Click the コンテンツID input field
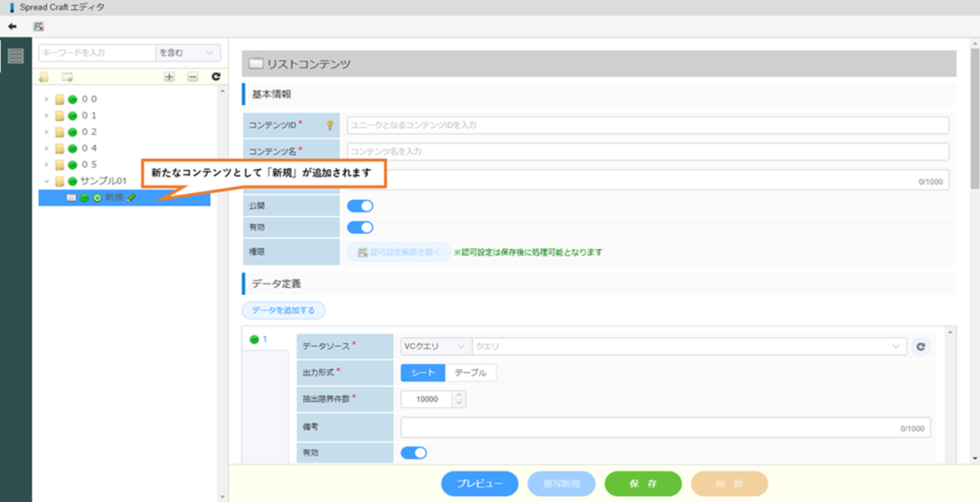Screen dimensions: 980x502 647,125
